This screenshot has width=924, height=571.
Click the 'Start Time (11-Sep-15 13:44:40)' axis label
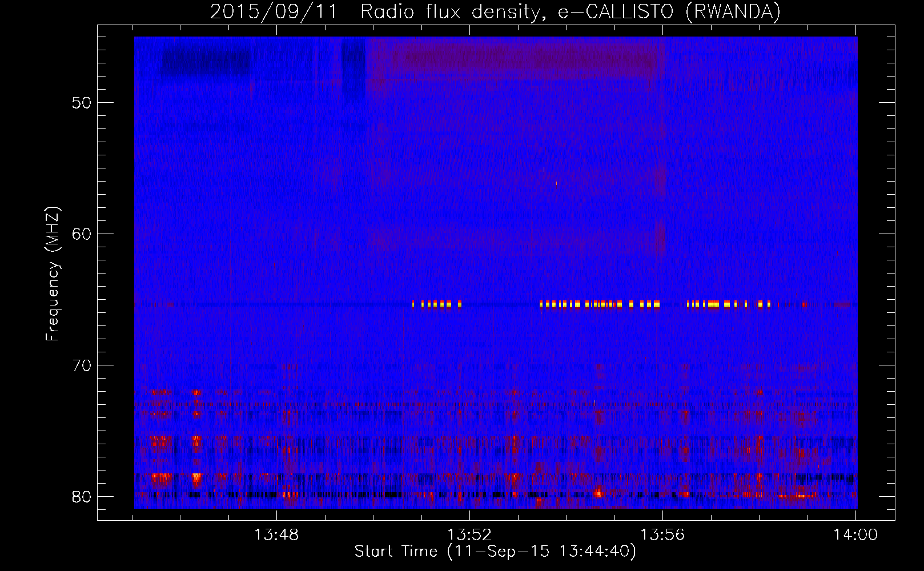495,552
